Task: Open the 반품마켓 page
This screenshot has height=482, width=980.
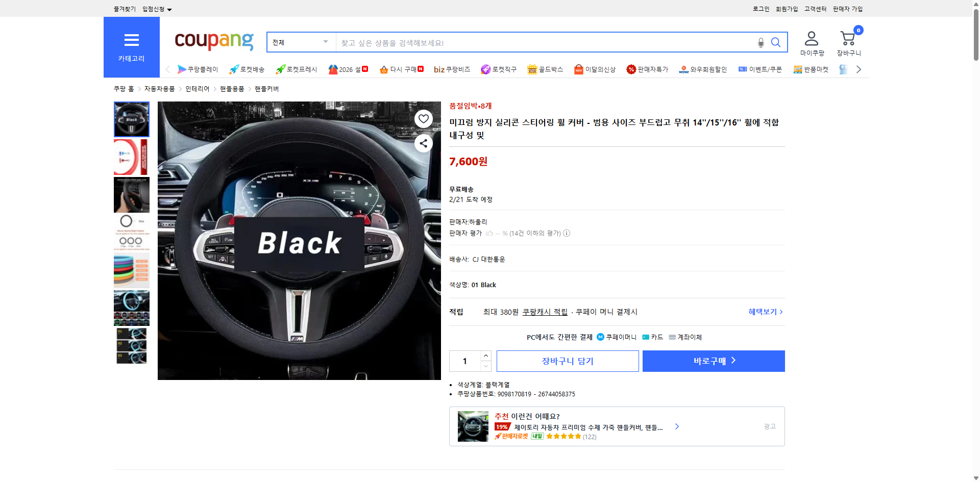Action: click(x=811, y=69)
